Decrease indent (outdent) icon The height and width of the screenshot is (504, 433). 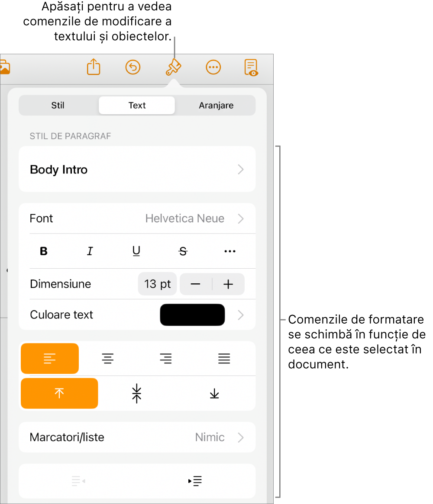(78, 481)
